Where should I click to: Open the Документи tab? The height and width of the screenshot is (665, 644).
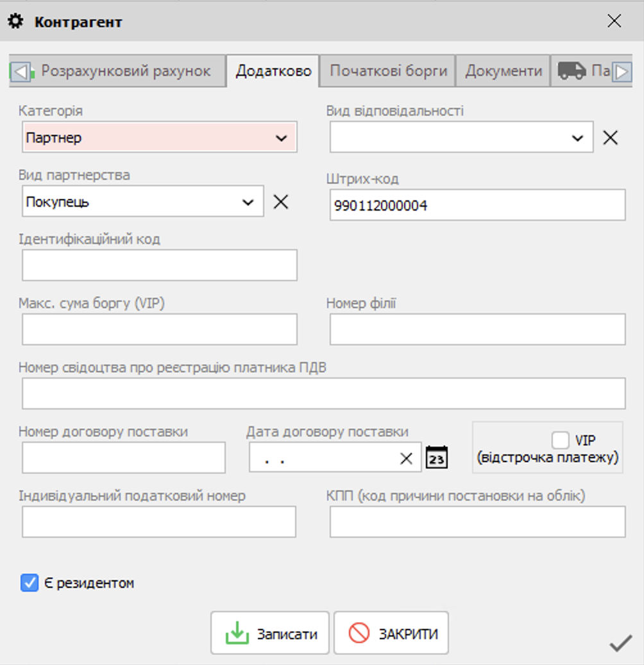503,71
